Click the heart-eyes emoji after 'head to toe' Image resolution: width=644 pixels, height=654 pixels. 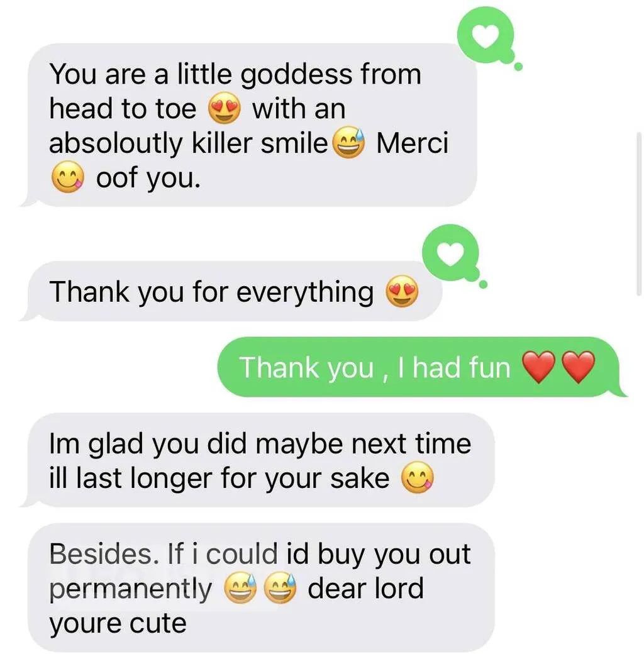pyautogui.click(x=225, y=108)
